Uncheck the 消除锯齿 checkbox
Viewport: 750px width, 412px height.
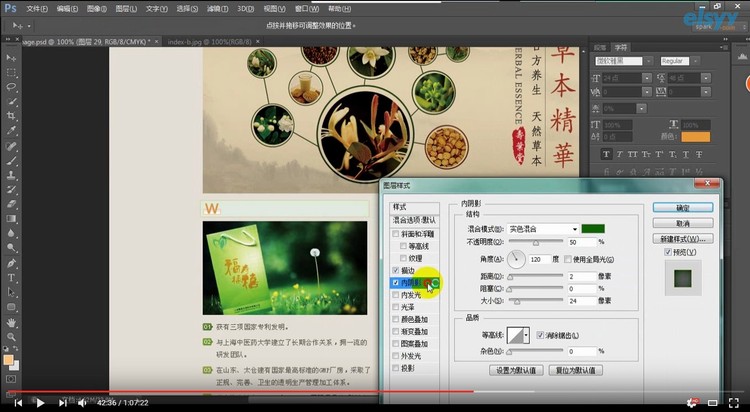pos(540,335)
